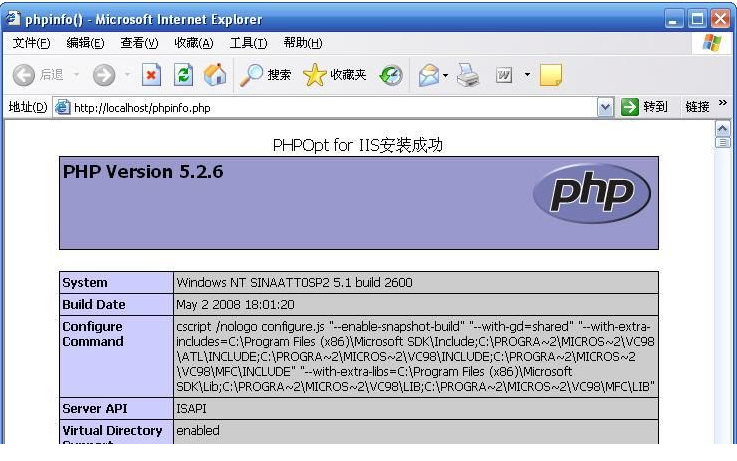Click the vertical scrollbar thumb
This screenshot has width=737, height=461.
tap(722, 142)
